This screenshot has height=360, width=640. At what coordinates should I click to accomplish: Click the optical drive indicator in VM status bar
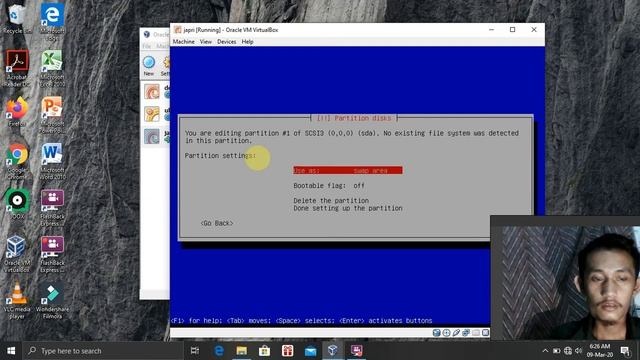[446, 333]
